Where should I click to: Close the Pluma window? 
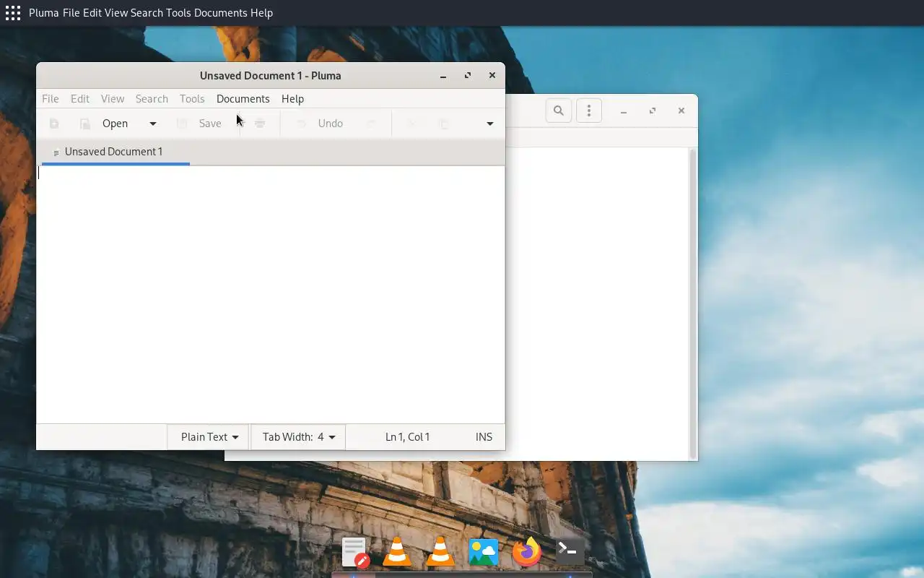(492, 76)
